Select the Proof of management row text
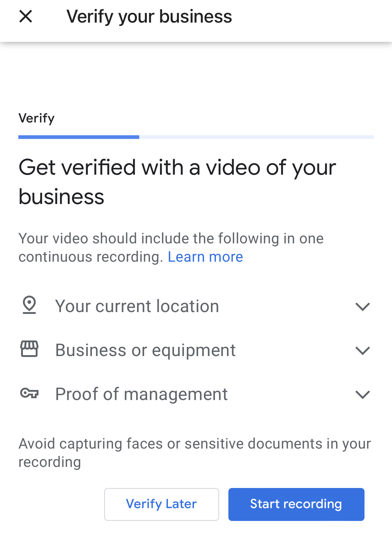 click(141, 394)
